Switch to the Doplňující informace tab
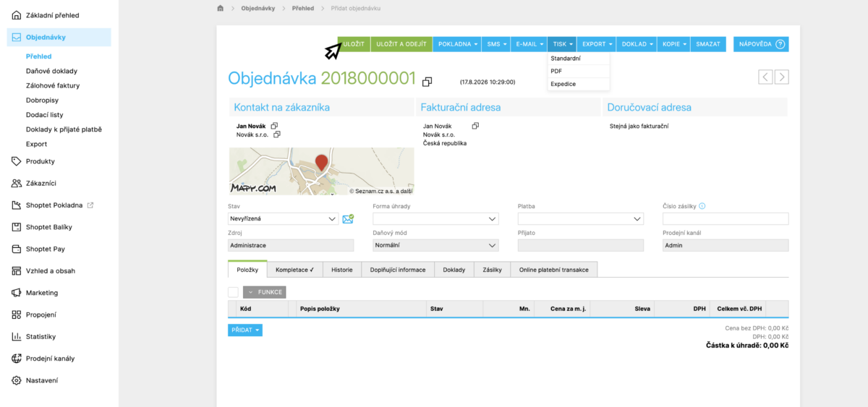The image size is (868, 407). [x=398, y=270]
